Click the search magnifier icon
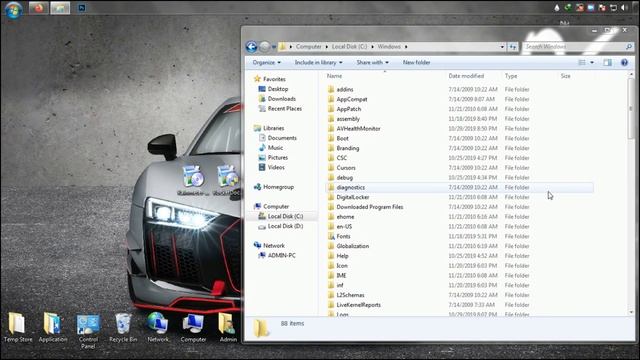The width and height of the screenshot is (640, 360). pos(629,47)
